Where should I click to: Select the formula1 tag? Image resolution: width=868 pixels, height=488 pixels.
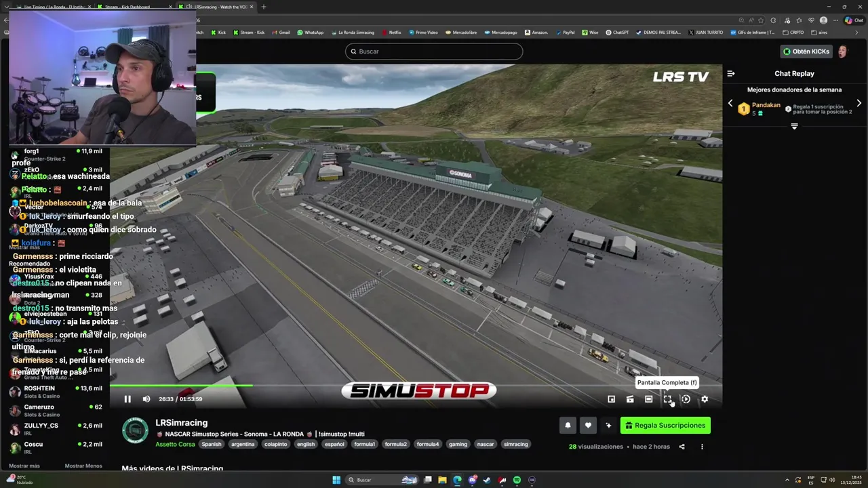[364, 445]
